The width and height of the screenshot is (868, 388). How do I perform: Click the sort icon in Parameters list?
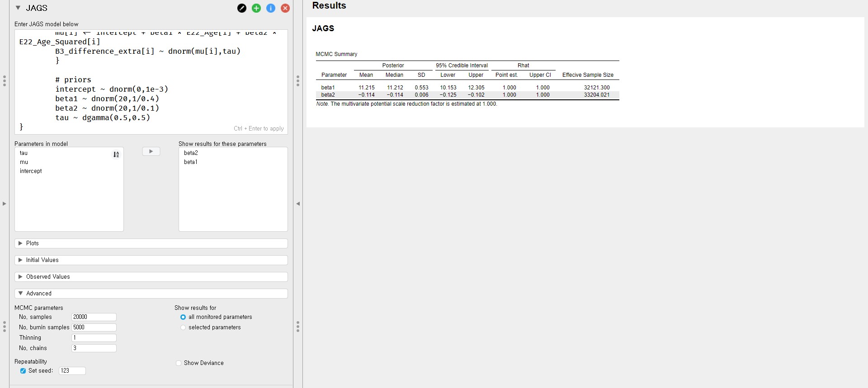pyautogui.click(x=116, y=154)
